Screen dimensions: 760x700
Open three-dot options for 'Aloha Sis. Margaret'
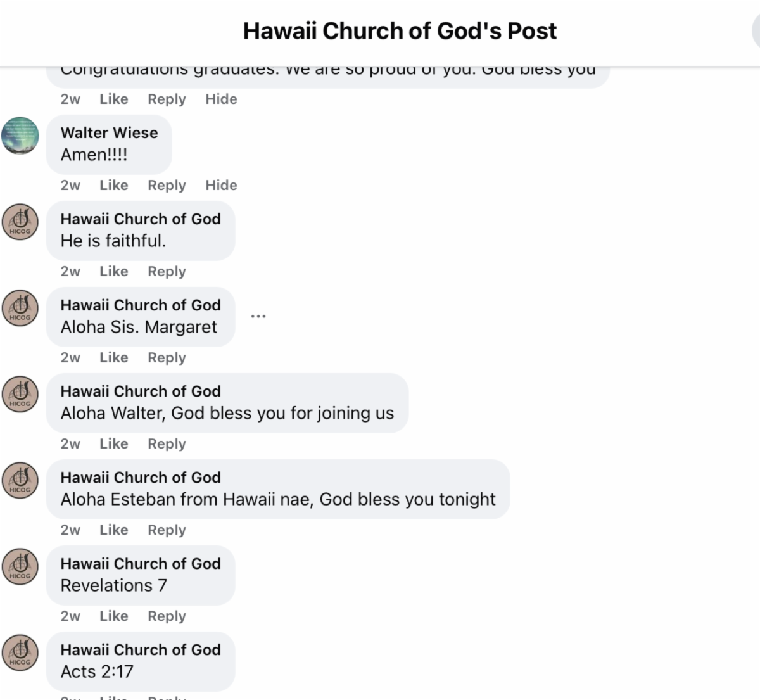258,315
